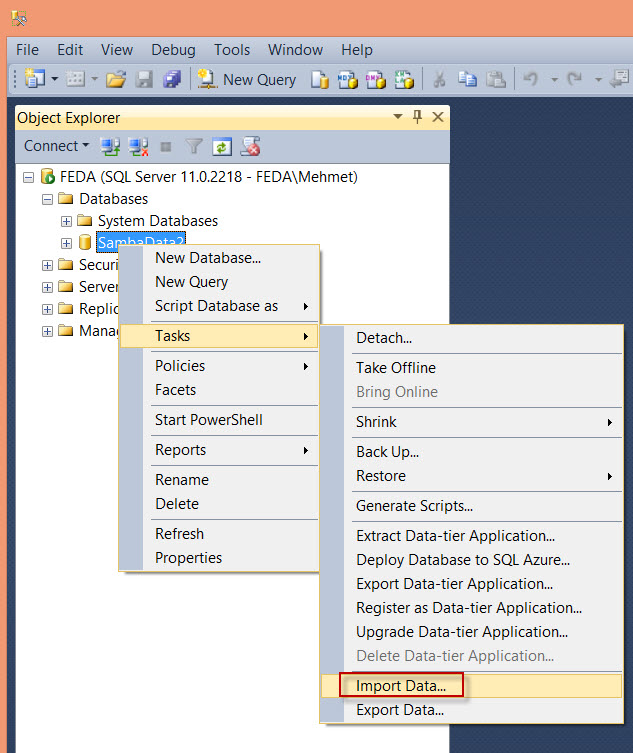Expand the SambaData2 database node
Viewport: 633px width, 753px height.
[66, 243]
